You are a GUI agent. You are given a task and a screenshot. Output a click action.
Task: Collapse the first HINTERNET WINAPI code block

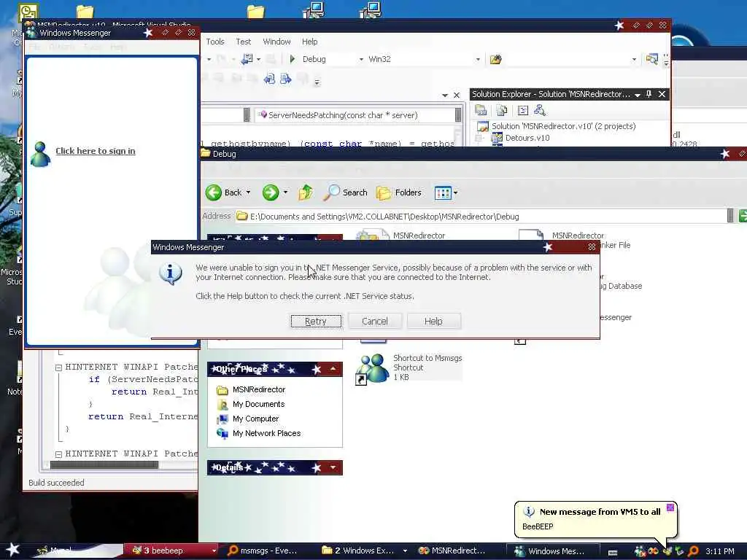pyautogui.click(x=58, y=367)
